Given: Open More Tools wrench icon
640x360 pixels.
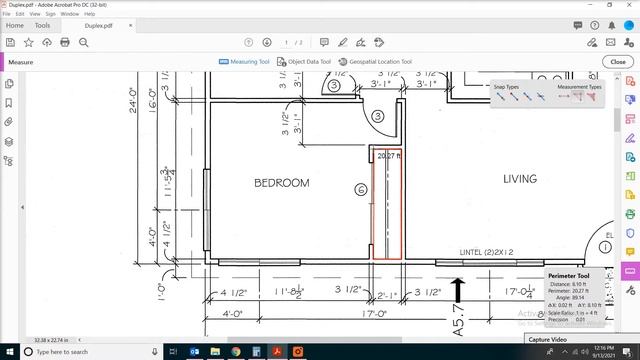Looking at the screenshot, I should coord(630,290).
